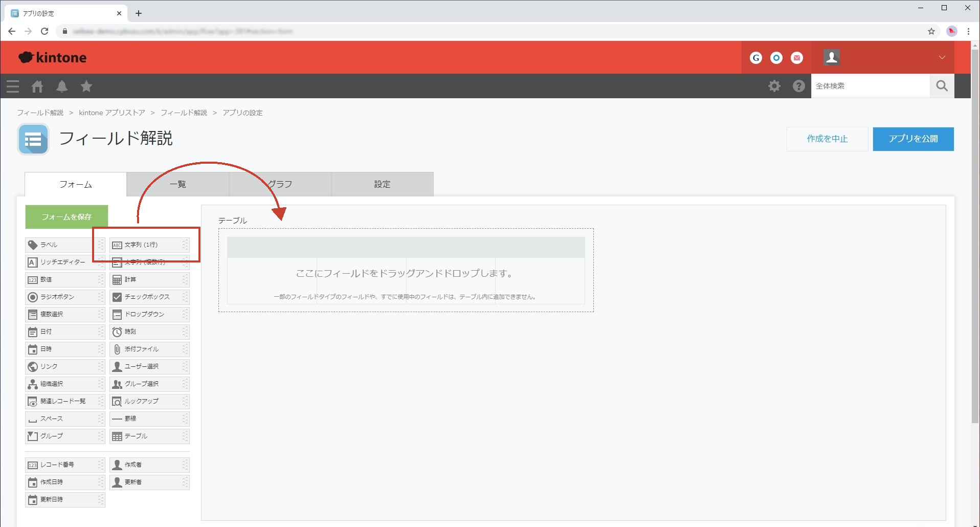Viewport: 980px width, 527px height.
Task: Go back in browser history
Action: (12, 31)
